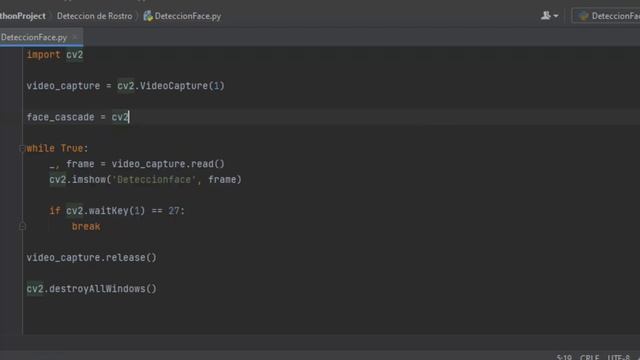The width and height of the screenshot is (640, 360).
Task: Switch to the DeteccionFace.py editor tab
Action: coord(34,37)
